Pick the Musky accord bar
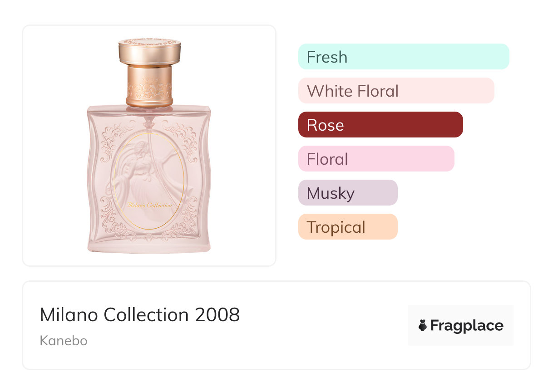The width and height of the screenshot is (553, 392). pos(347,193)
